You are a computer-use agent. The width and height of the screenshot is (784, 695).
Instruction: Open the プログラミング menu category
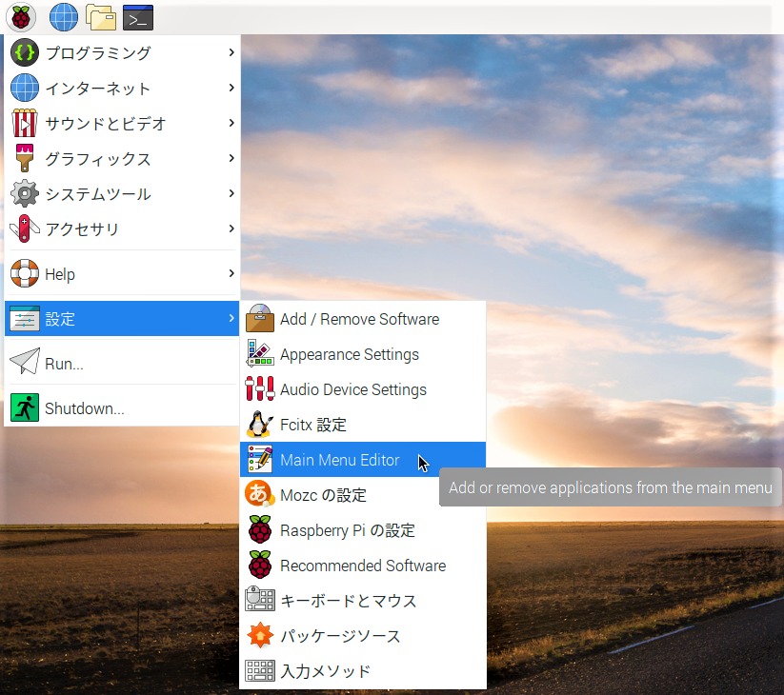click(x=122, y=52)
